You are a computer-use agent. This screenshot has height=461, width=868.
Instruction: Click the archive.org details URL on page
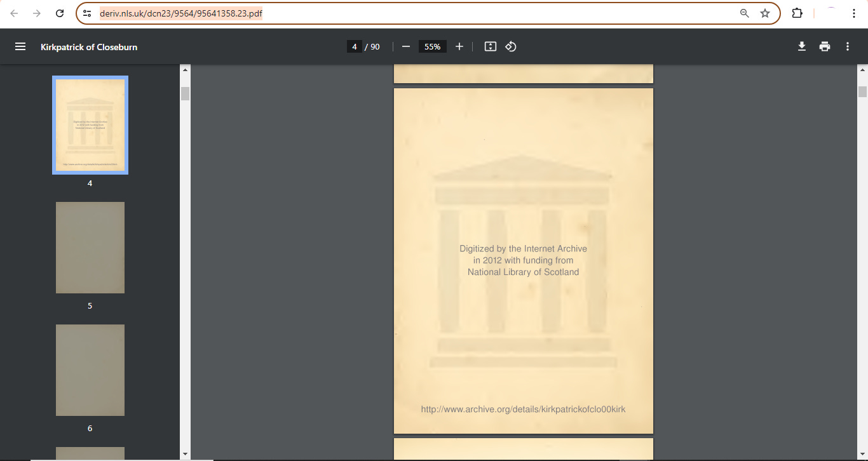(x=523, y=410)
